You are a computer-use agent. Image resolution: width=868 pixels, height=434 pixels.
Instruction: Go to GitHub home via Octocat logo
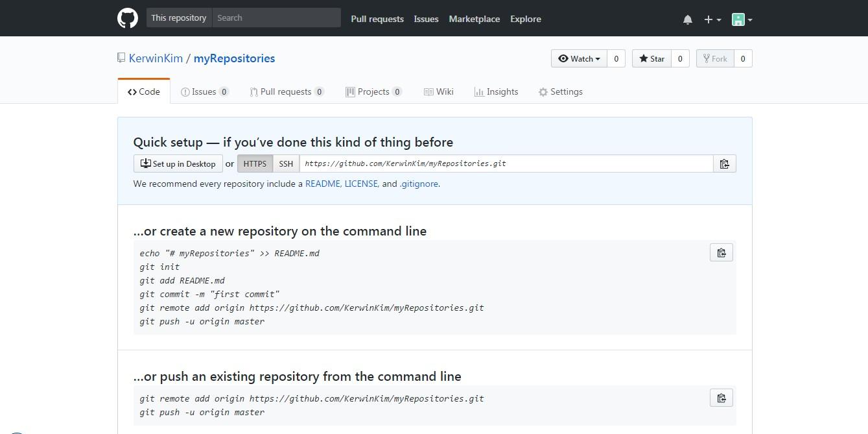(x=128, y=18)
